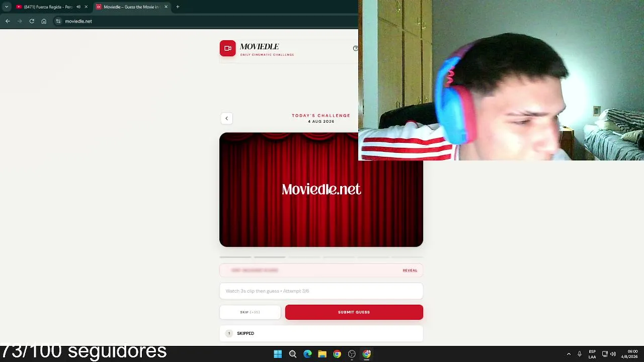Open a new browser tab
The height and width of the screenshot is (362, 644).
[x=178, y=7]
